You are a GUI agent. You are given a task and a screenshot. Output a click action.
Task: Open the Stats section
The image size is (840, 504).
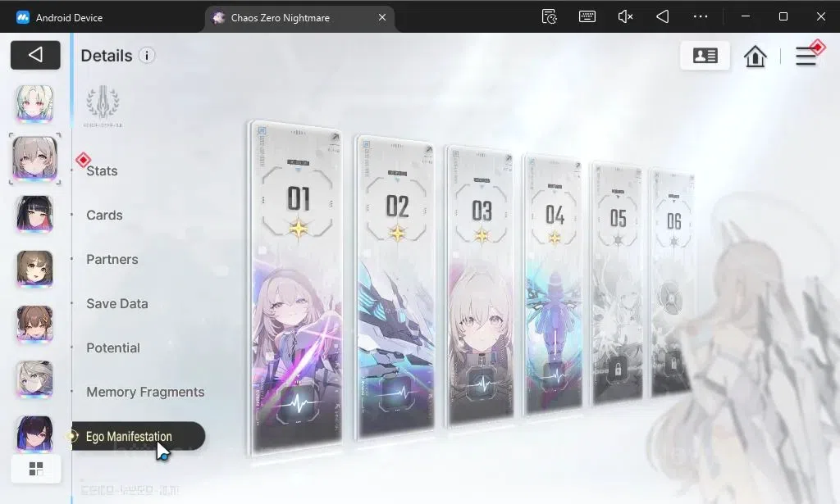[x=102, y=170]
